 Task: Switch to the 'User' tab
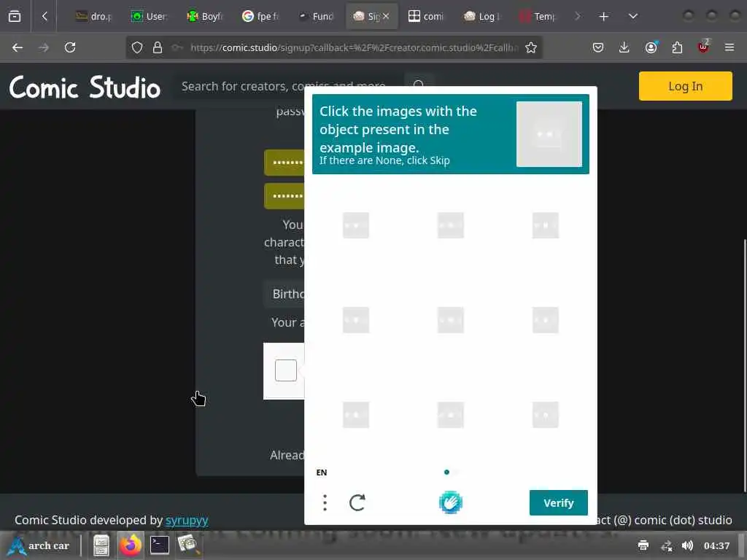pyautogui.click(x=149, y=16)
